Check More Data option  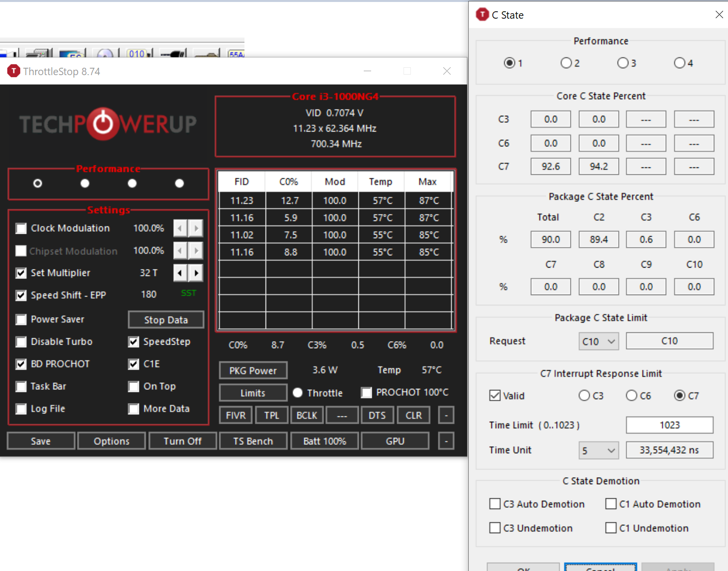point(134,408)
